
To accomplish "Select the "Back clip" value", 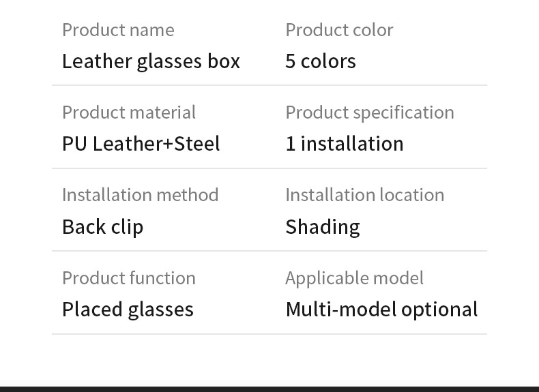I will click(103, 227).
